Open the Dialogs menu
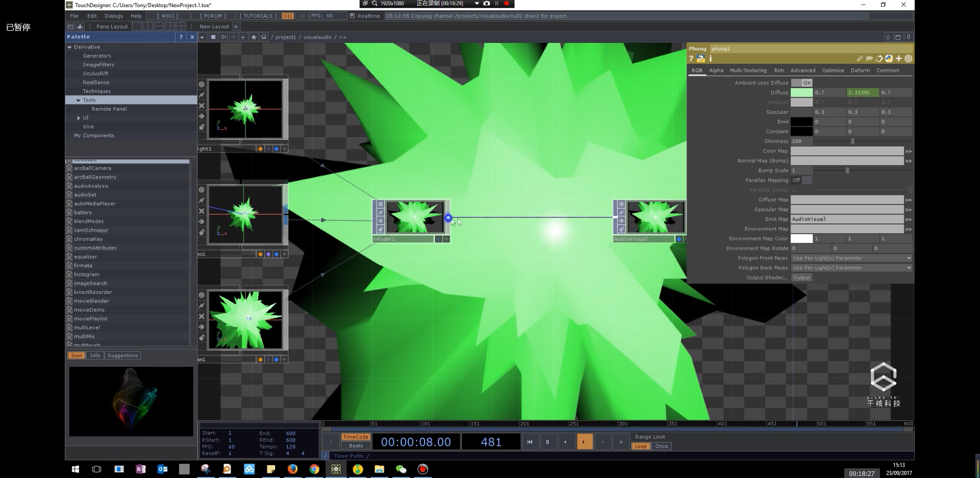 (114, 16)
